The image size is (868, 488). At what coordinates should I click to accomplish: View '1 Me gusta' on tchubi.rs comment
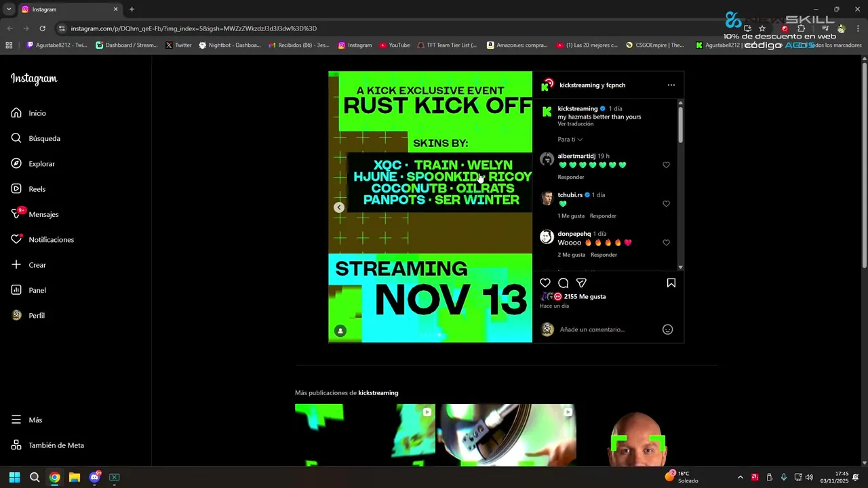(571, 216)
